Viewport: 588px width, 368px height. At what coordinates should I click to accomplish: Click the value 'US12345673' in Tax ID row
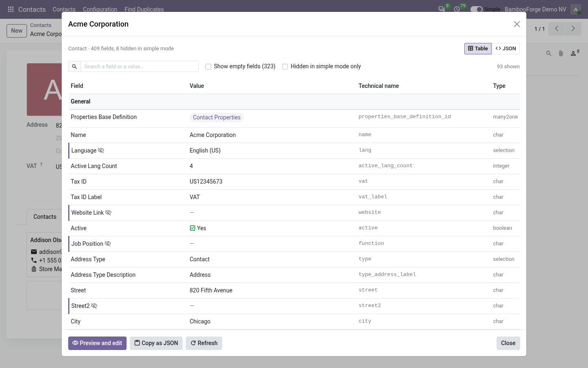pos(206,182)
